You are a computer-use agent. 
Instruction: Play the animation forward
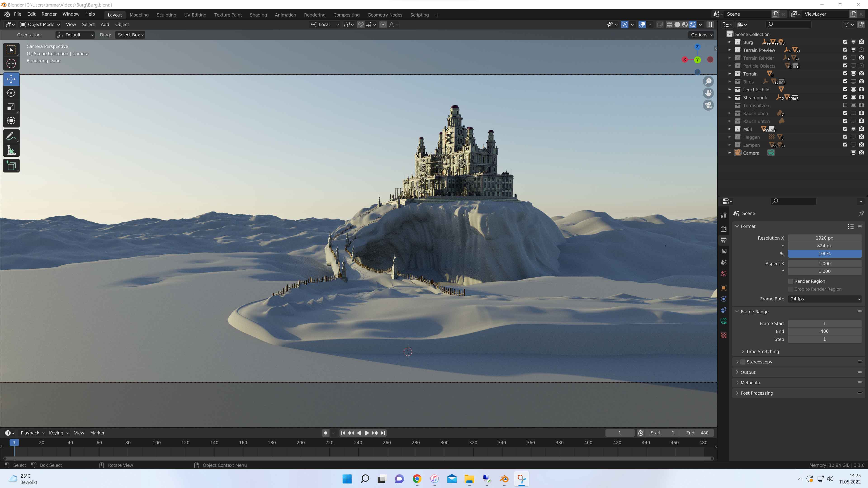367,433
